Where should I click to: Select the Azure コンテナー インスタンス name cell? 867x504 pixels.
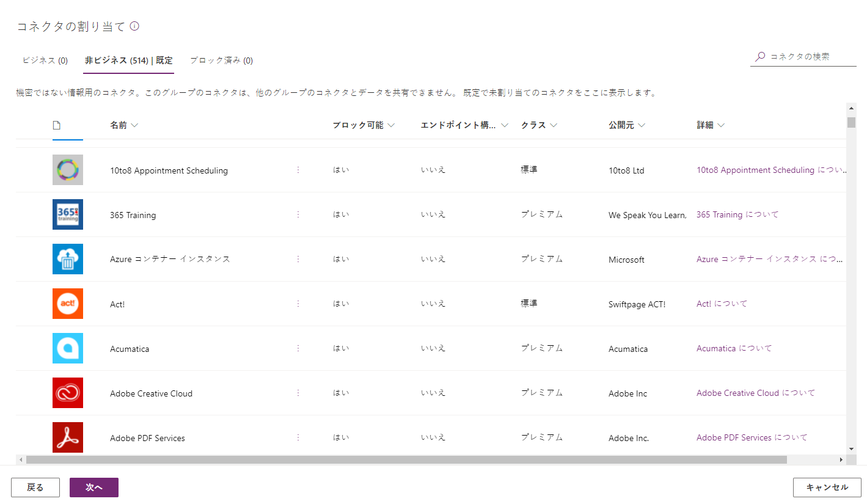170,260
